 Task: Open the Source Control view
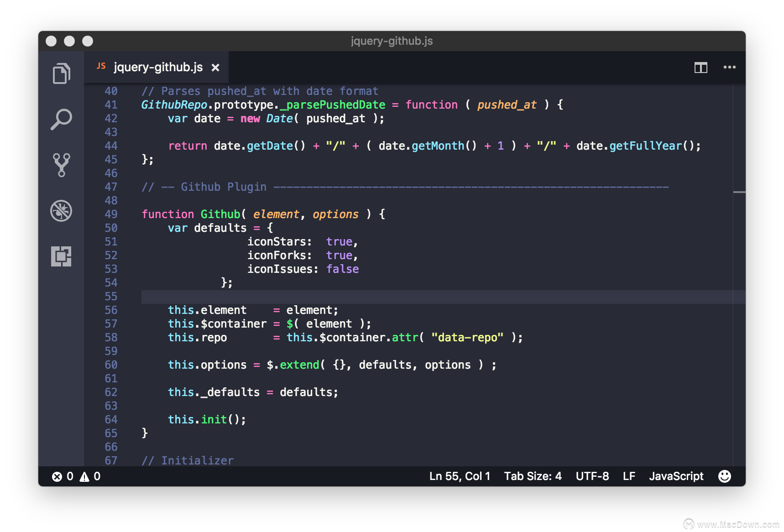61,165
